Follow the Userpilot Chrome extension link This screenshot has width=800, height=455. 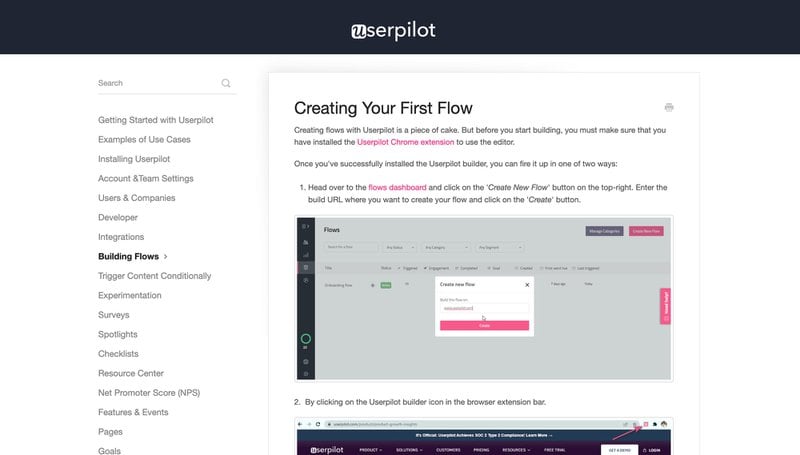[x=405, y=142]
